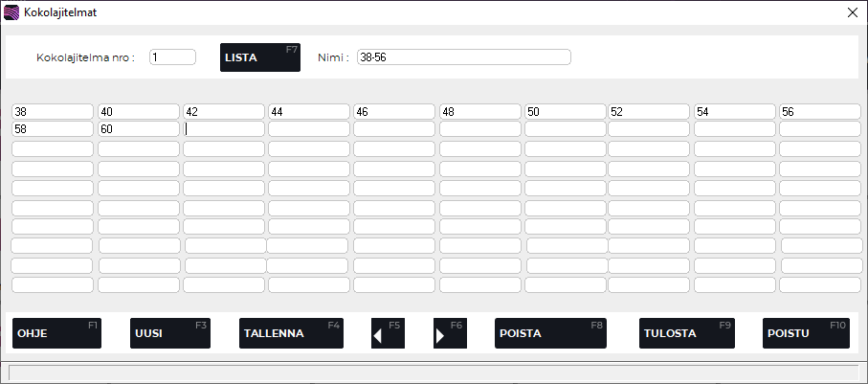The image size is (868, 384).
Task: Select the size field containing 44
Action: click(x=308, y=112)
